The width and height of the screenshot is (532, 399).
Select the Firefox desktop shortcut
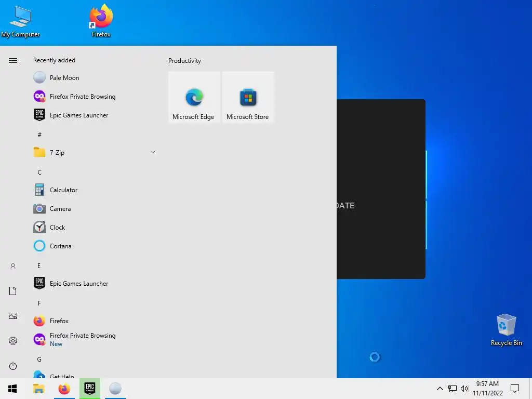tap(101, 21)
